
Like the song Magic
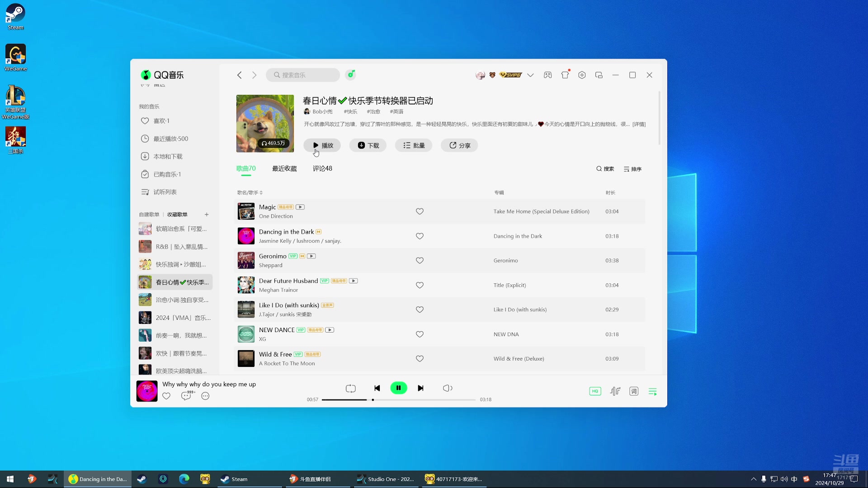click(420, 211)
